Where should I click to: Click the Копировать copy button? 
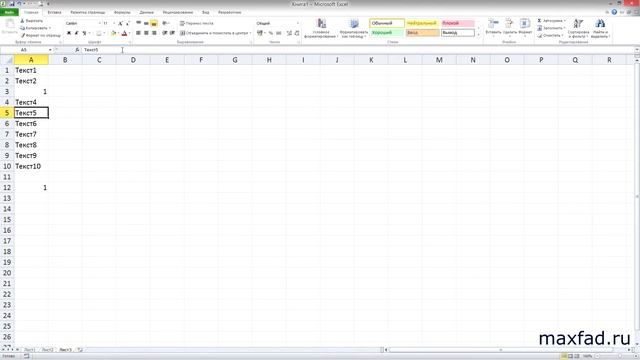tap(35, 28)
